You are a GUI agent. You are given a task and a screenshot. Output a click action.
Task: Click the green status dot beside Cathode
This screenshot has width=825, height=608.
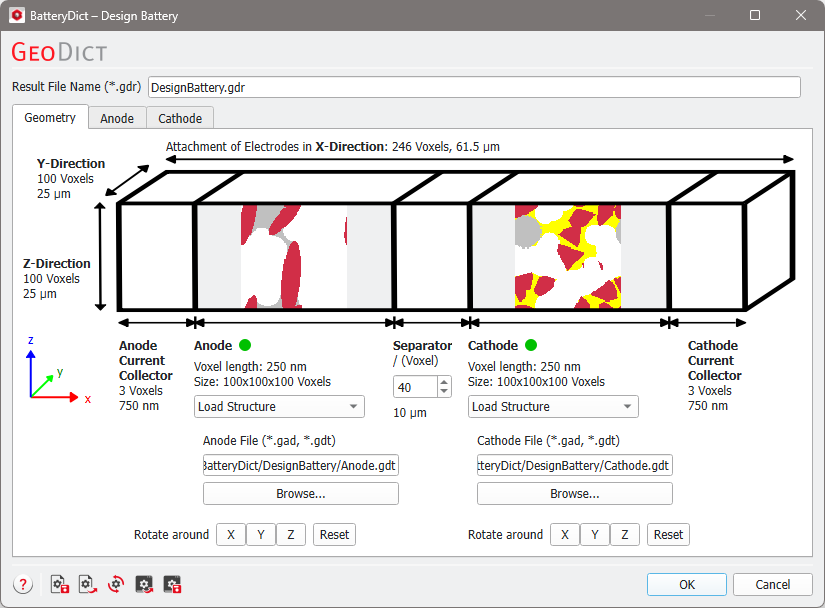[531, 345]
